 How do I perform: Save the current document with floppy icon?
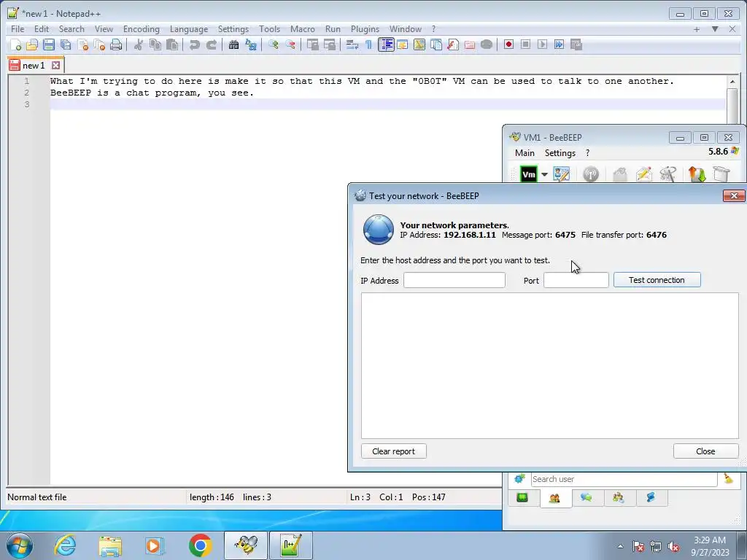coord(49,44)
